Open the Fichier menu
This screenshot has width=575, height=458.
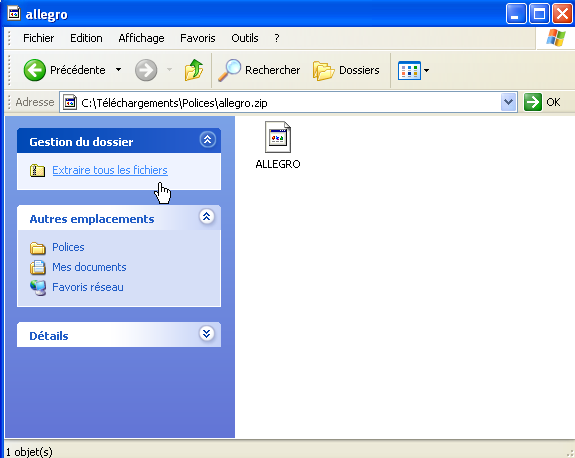(x=39, y=38)
